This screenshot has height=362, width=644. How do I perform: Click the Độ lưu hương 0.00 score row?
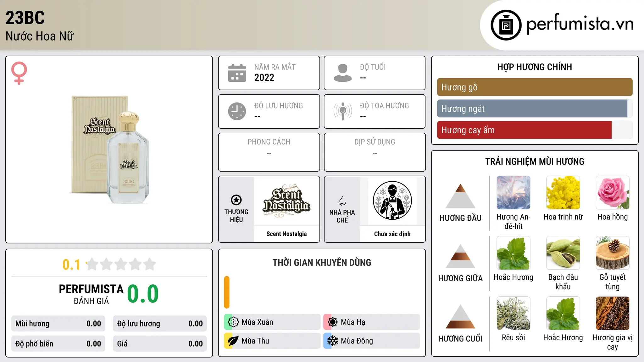(160, 324)
